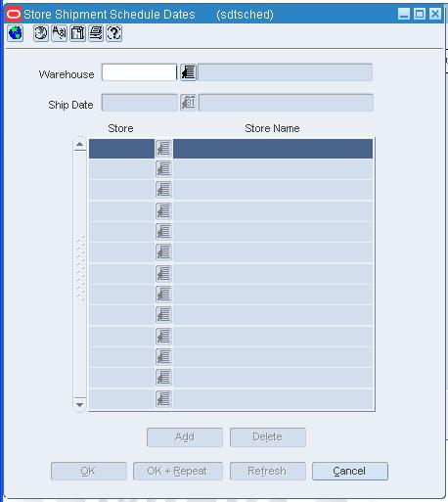Click the globe icon in toolbar
This screenshot has height=502, width=448.
click(x=15, y=33)
